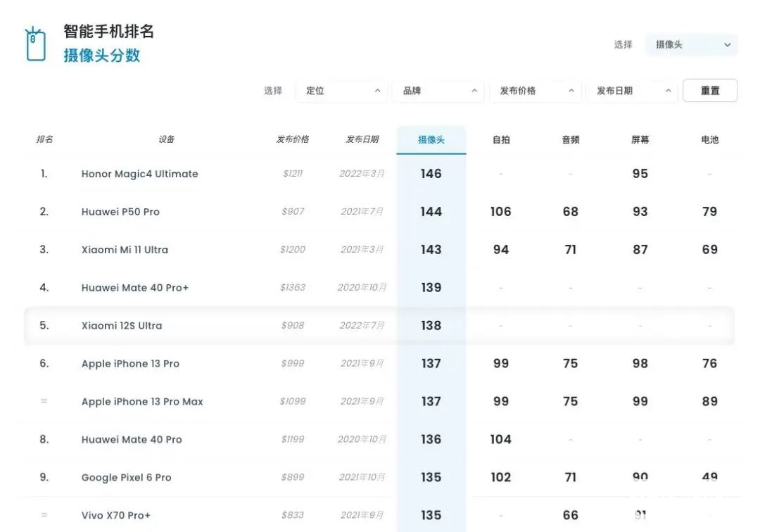This screenshot has width=760, height=532.
Task: Switch to the 自拍 score column
Action: (501, 139)
